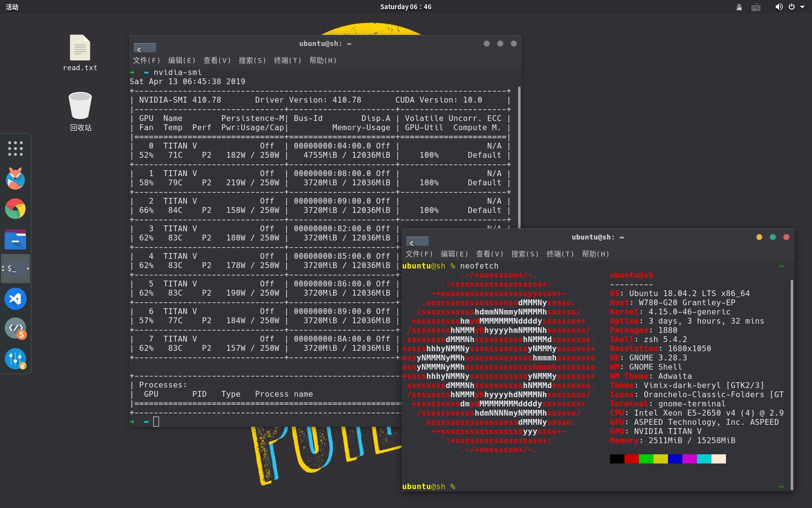Open 搜索(S) menu in the nvidia-smi terminal
The image size is (812, 508).
pos(252,60)
